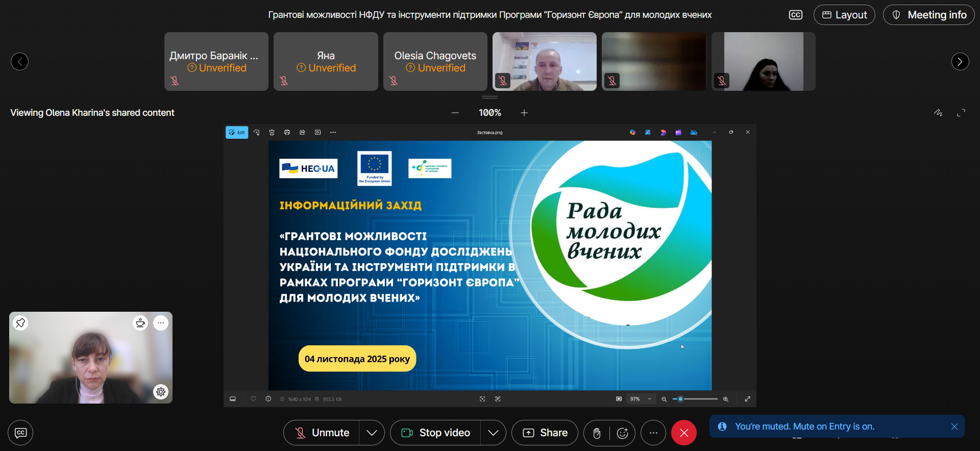Screen dimensions: 980x451
Task: Click the Photos full screen arrows icon
Action: tap(748, 399)
